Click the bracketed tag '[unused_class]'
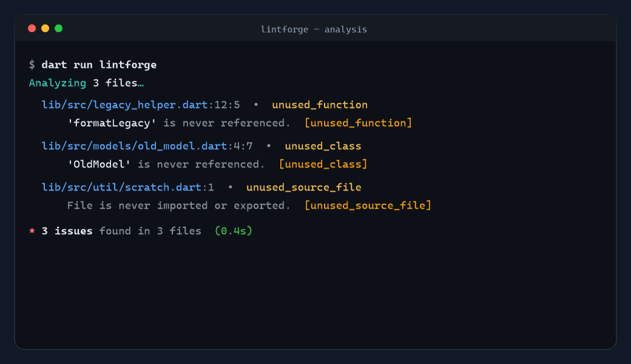Viewport: 631px width, 364px height. pyautogui.click(x=323, y=164)
